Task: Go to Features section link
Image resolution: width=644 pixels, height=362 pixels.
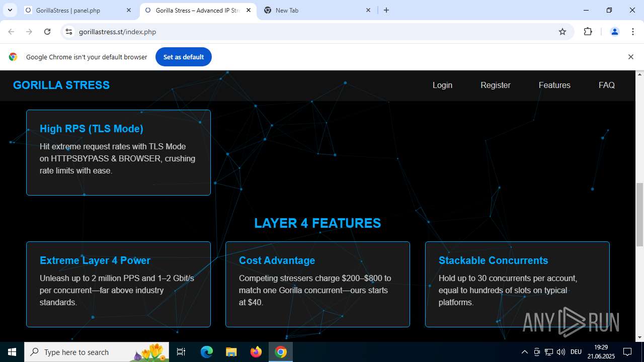Action: 554,85
